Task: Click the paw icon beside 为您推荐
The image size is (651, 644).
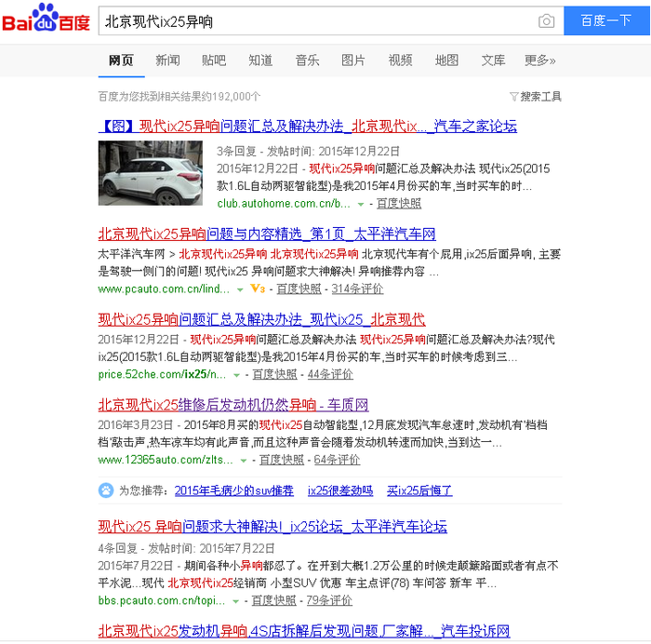Action: (107, 490)
